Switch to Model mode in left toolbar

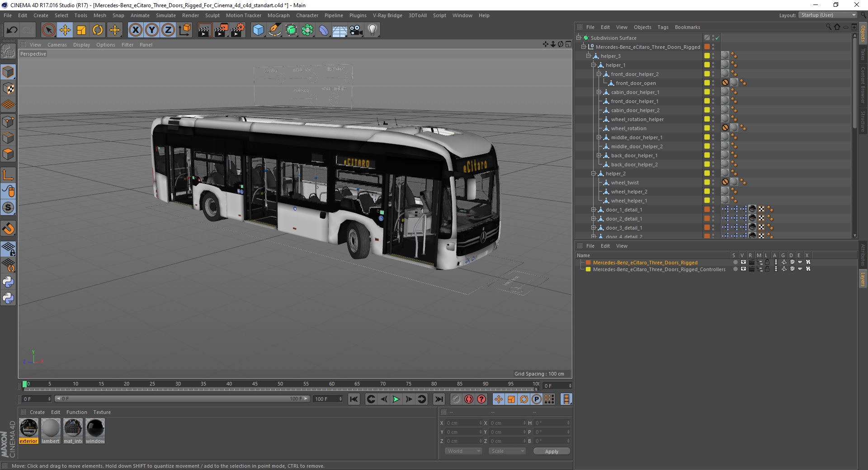pyautogui.click(x=8, y=72)
